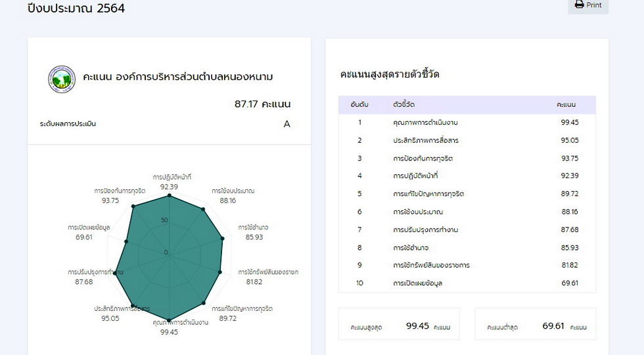Viewport: 644px width, 355px height.
Task: Click score 69.61 in table rank 10
Action: point(570,283)
